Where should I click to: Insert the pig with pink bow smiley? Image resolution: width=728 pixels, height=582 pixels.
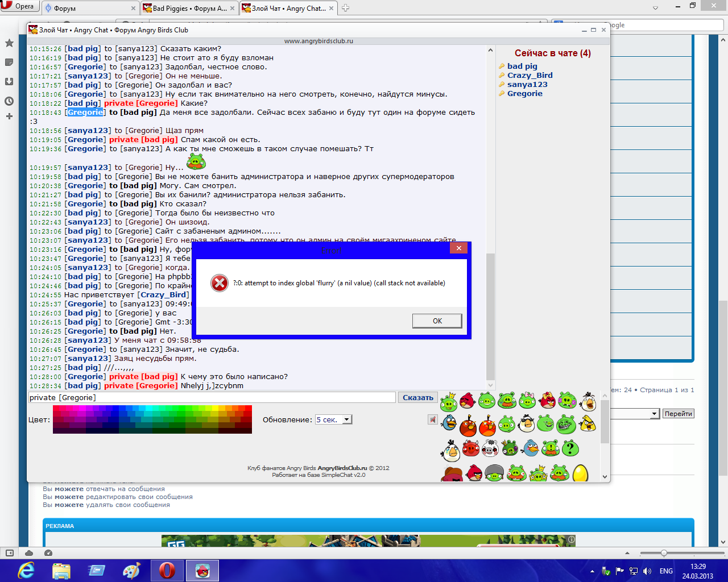[527, 400]
